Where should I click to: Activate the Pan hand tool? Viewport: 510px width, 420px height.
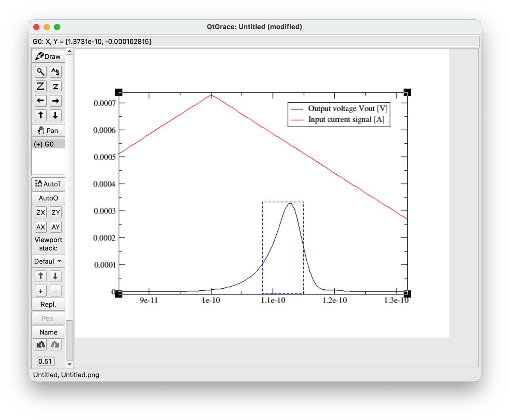(49, 131)
